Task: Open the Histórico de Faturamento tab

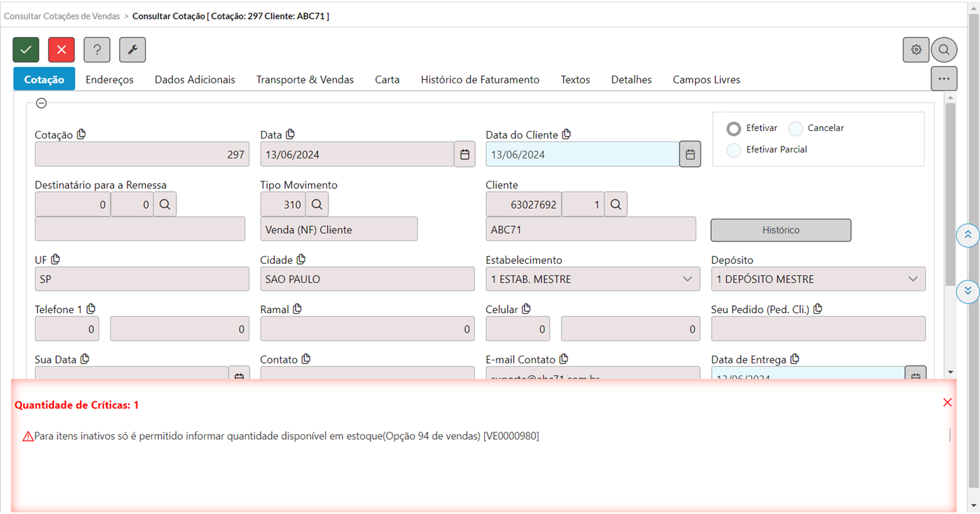Action: click(480, 80)
